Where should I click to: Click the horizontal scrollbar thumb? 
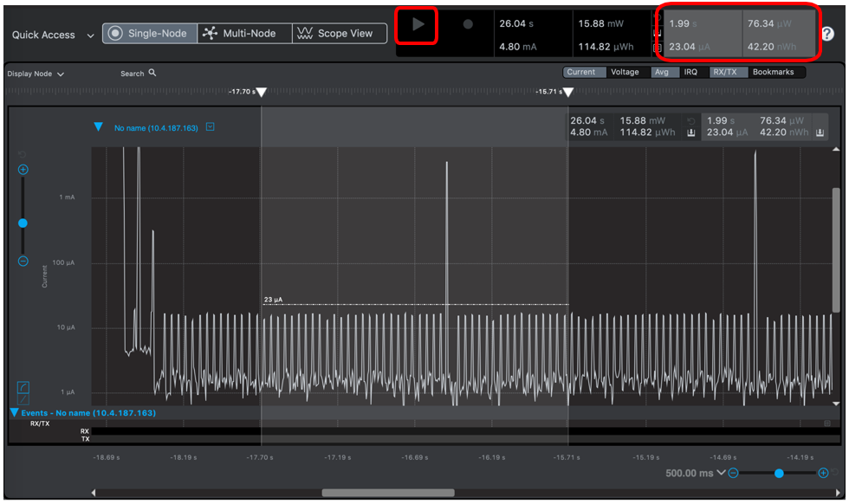[388, 493]
